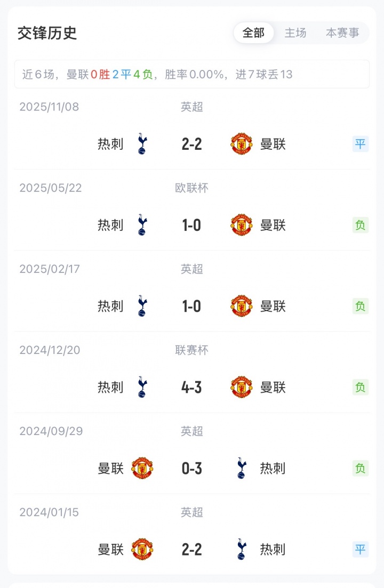This screenshot has width=384, height=588.
Task: Click Tottenham crest in 2024/12/20 League Cup match
Action: click(x=142, y=387)
